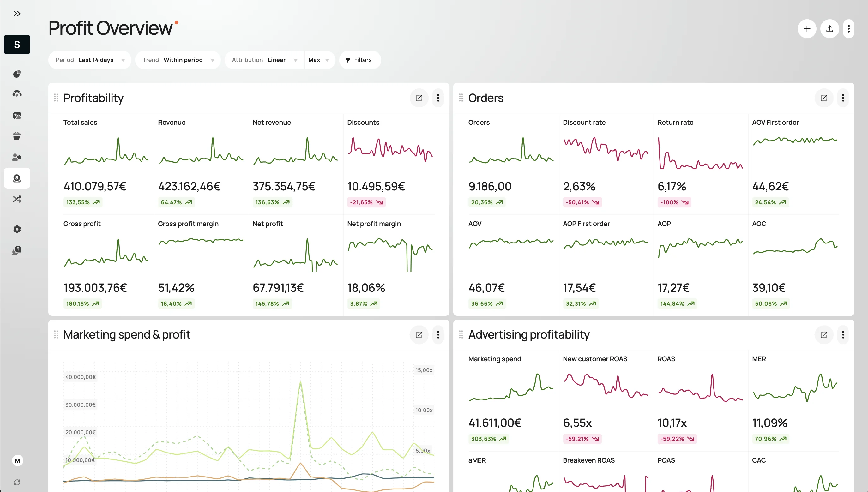Click the MER sparkline chart

point(795,387)
